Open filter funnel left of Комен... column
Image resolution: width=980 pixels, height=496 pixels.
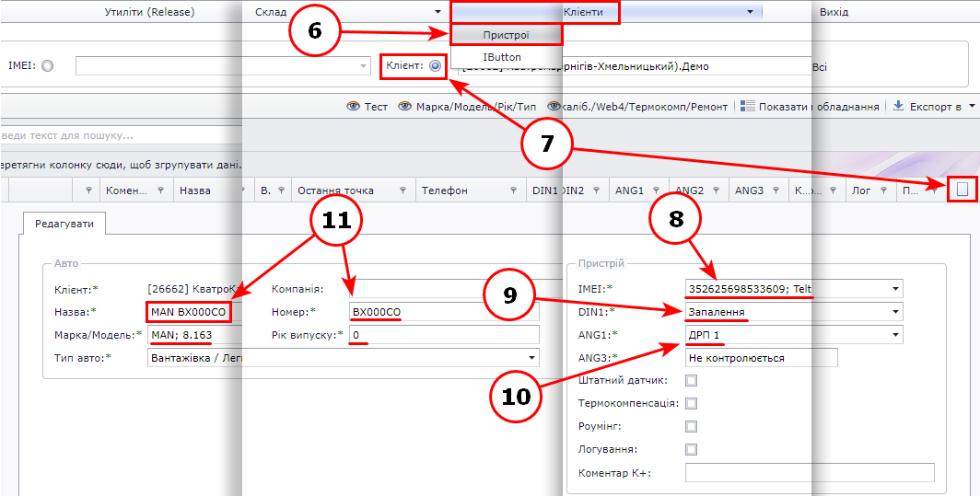point(88,190)
